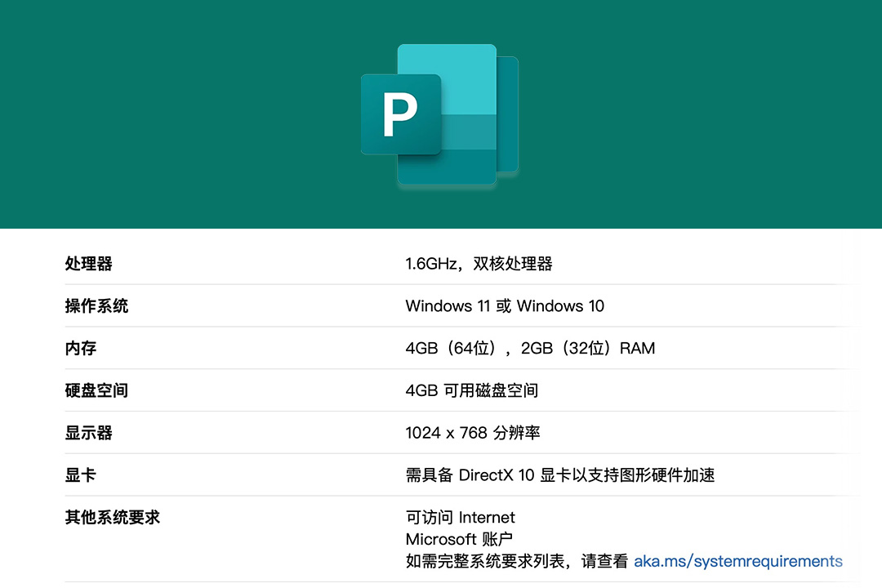Select the Windows 11 或 Windows 10 text
The image size is (882, 588).
point(505,306)
